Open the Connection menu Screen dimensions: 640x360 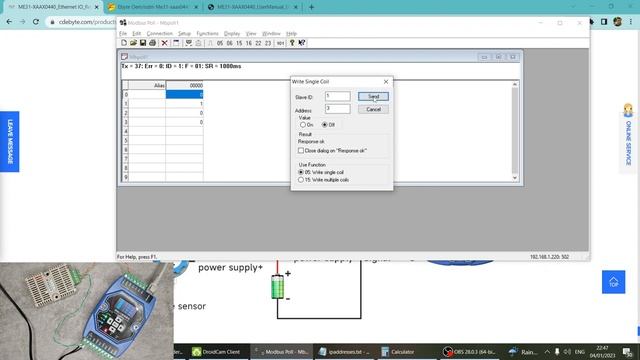[160, 33]
